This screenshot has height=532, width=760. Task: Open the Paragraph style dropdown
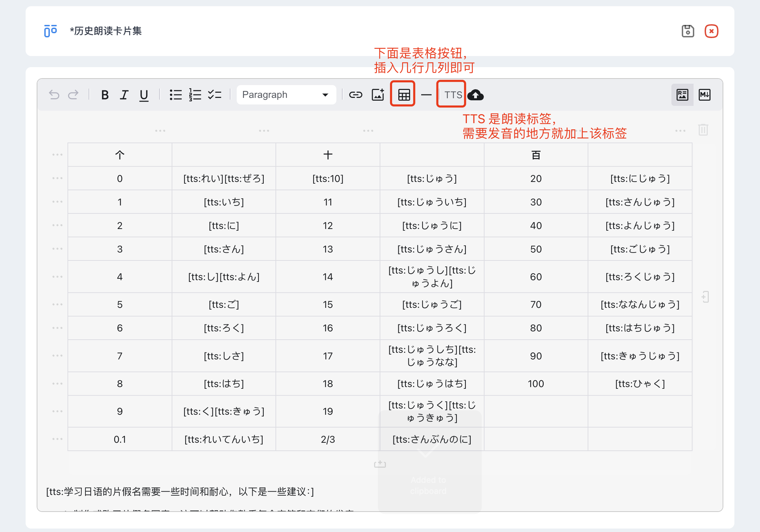286,95
